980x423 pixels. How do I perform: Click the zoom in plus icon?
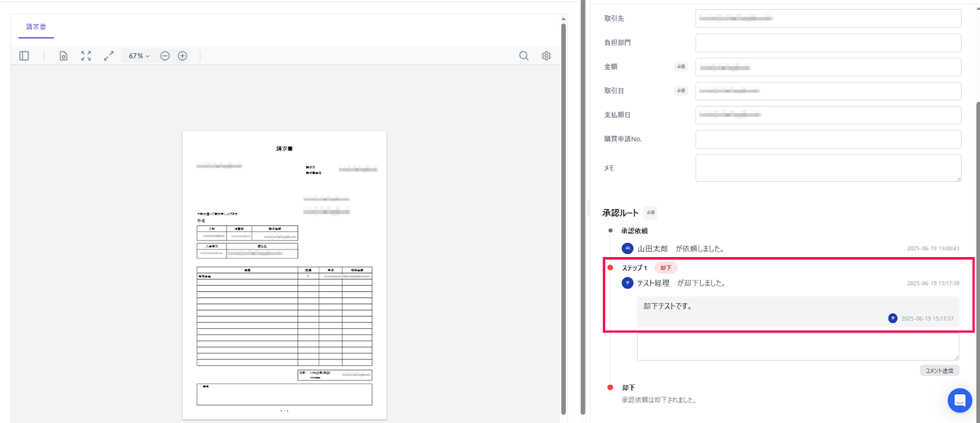coord(183,56)
